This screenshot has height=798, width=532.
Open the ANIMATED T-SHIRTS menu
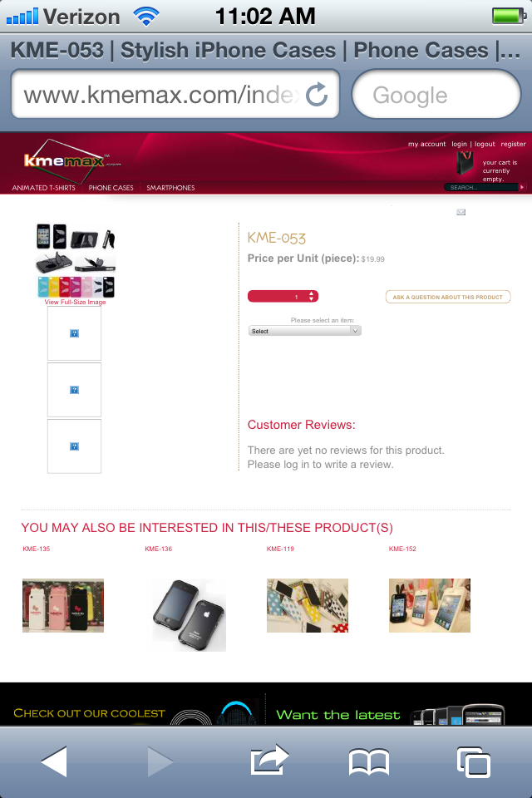[x=44, y=188]
